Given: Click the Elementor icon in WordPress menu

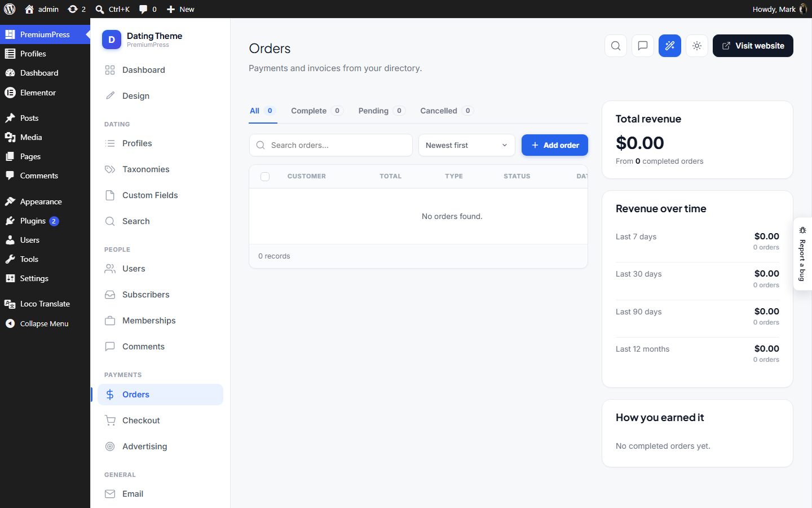Looking at the screenshot, I should click(x=10, y=93).
